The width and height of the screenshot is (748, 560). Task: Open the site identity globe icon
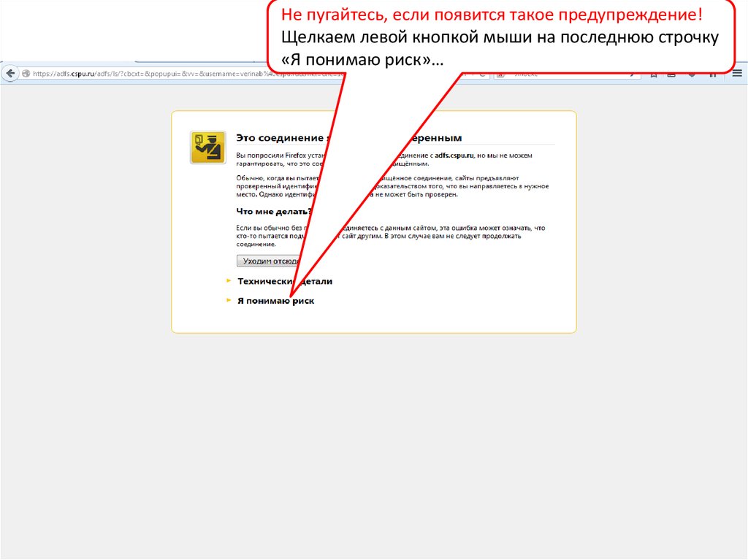(x=26, y=74)
